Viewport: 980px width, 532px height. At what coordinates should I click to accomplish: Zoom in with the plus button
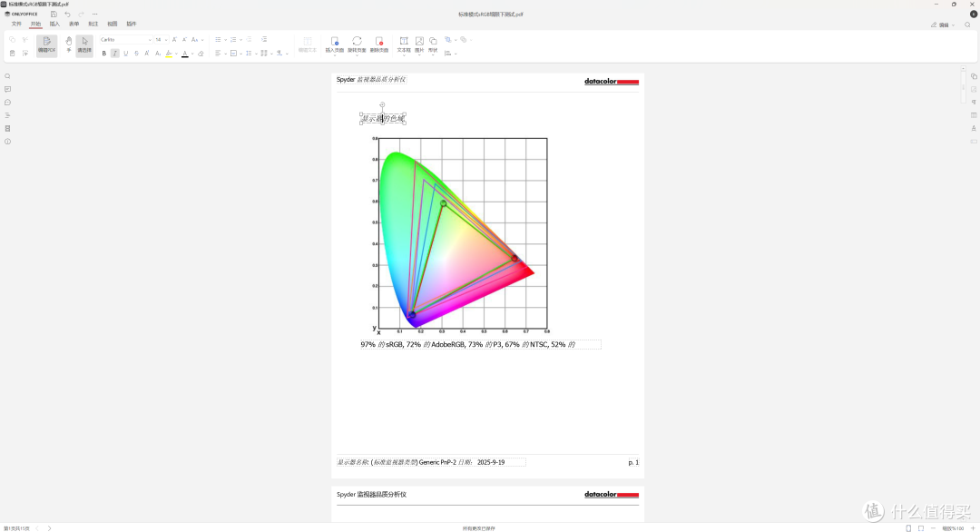tap(973, 528)
